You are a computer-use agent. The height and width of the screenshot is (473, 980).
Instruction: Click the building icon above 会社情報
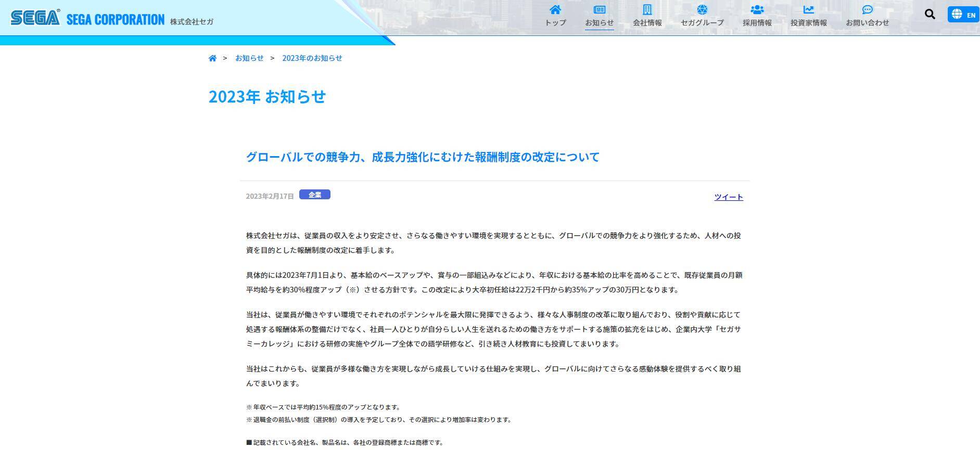(x=647, y=9)
